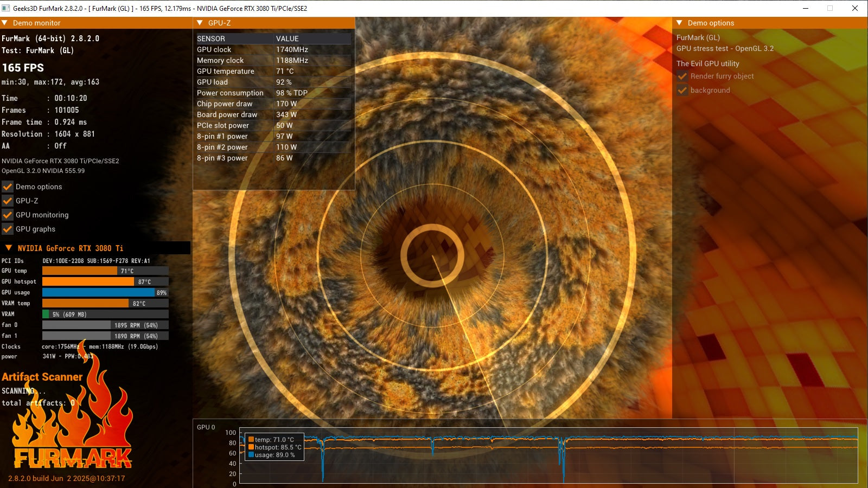This screenshot has width=868, height=488.
Task: Click the 165 FPS readout
Action: click(23, 68)
